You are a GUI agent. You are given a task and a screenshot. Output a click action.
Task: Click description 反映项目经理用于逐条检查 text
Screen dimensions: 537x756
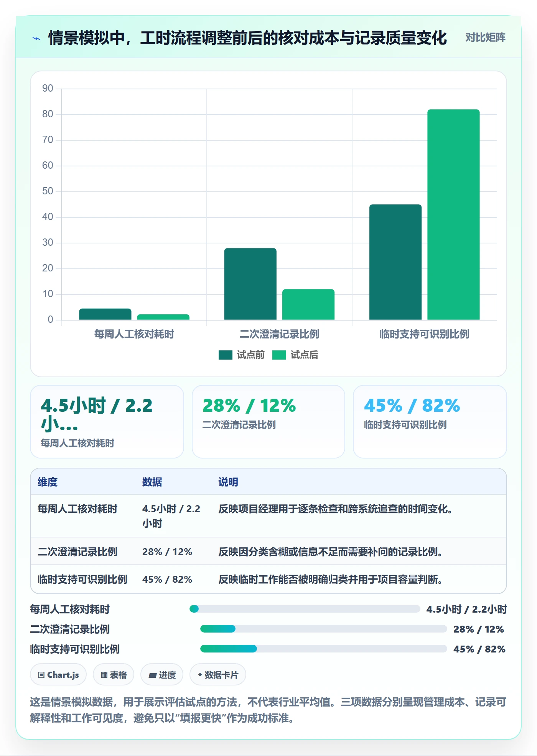[x=335, y=509]
